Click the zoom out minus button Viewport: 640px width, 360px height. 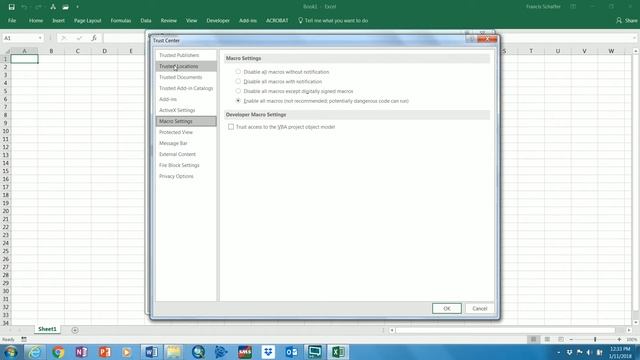tap(571, 340)
